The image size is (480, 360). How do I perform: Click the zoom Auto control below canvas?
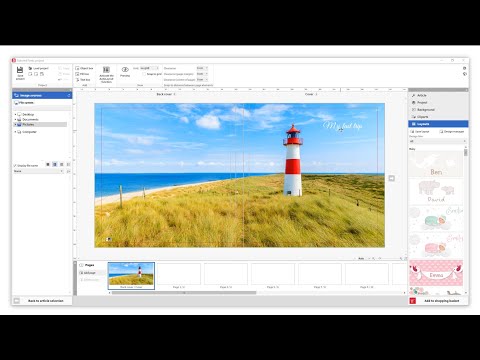(x=361, y=258)
